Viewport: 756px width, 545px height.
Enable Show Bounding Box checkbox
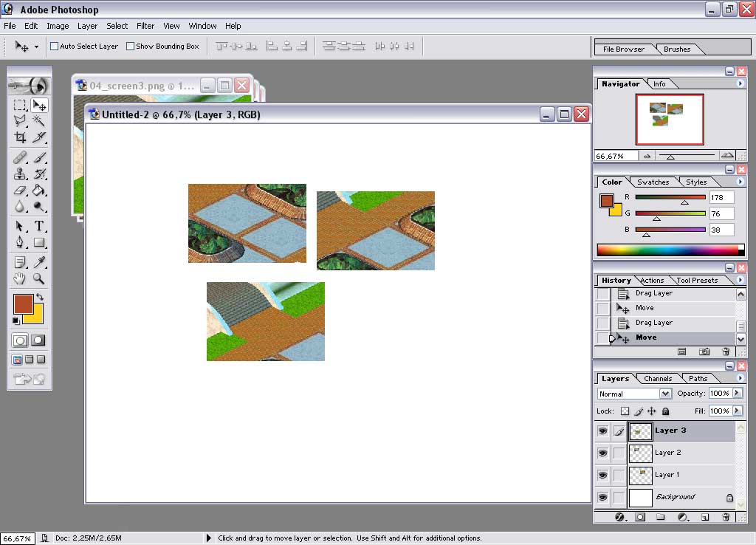130,47
